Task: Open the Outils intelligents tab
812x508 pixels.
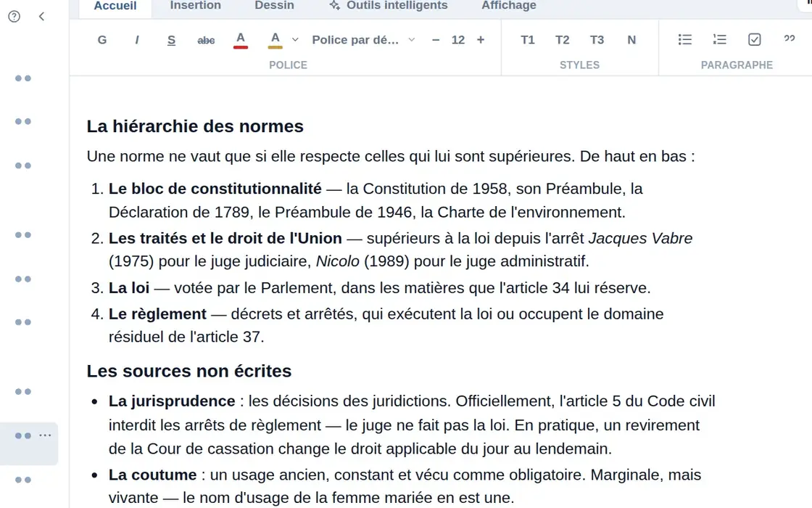Action: click(389, 6)
